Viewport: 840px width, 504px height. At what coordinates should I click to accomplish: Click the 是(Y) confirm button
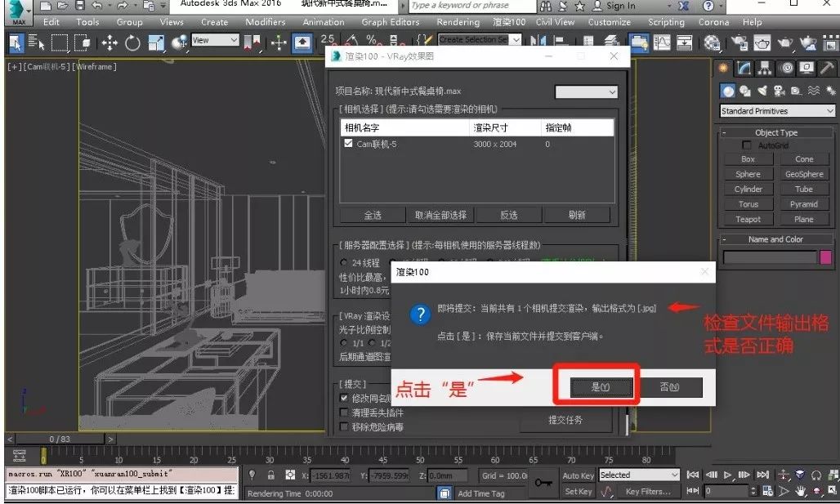[601, 386]
